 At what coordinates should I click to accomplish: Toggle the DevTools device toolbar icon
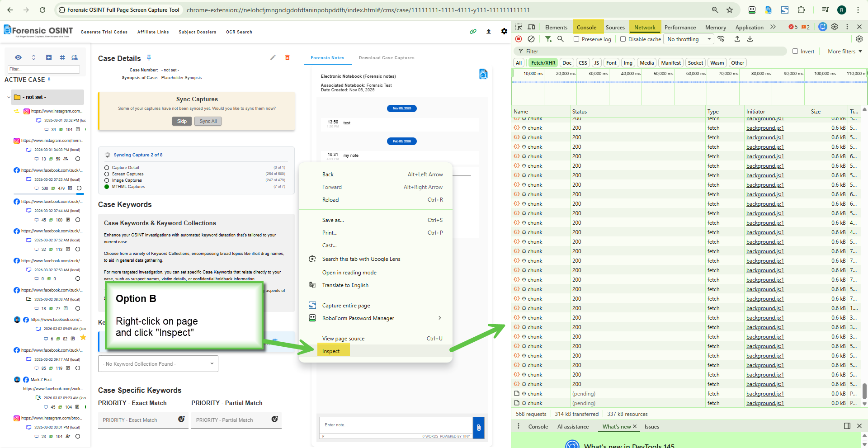click(532, 27)
